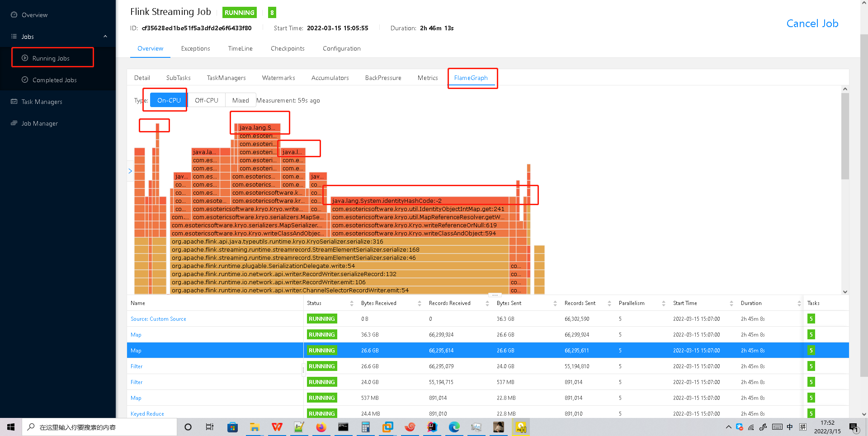868x436 pixels.
Task: Switch to the Configuration tab
Action: [x=341, y=48]
